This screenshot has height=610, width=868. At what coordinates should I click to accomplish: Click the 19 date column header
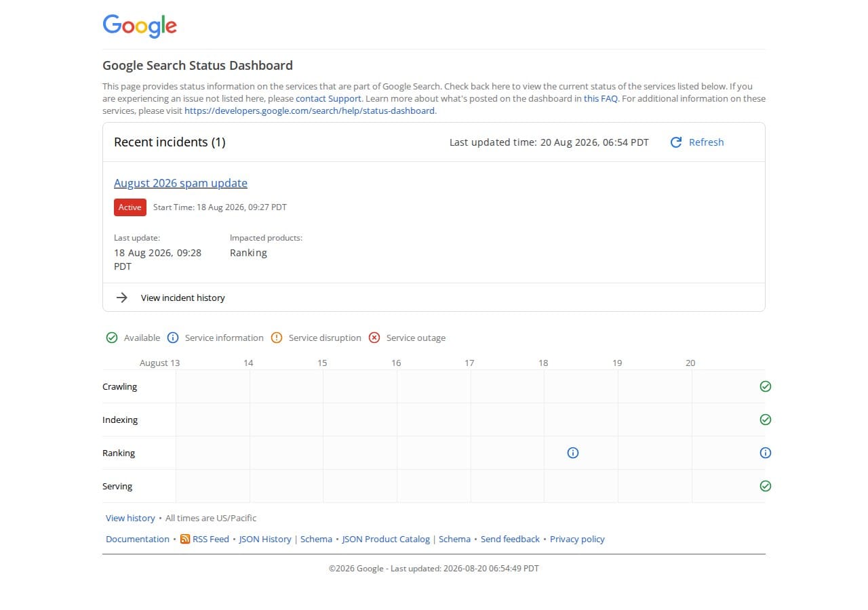pos(617,363)
